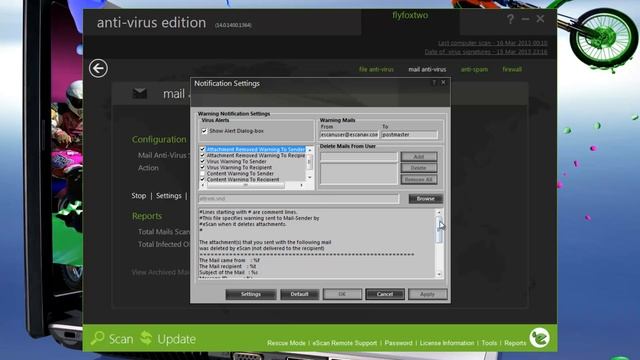This screenshot has width=640, height=360.
Task: Click the Apply button
Action: coord(427,294)
